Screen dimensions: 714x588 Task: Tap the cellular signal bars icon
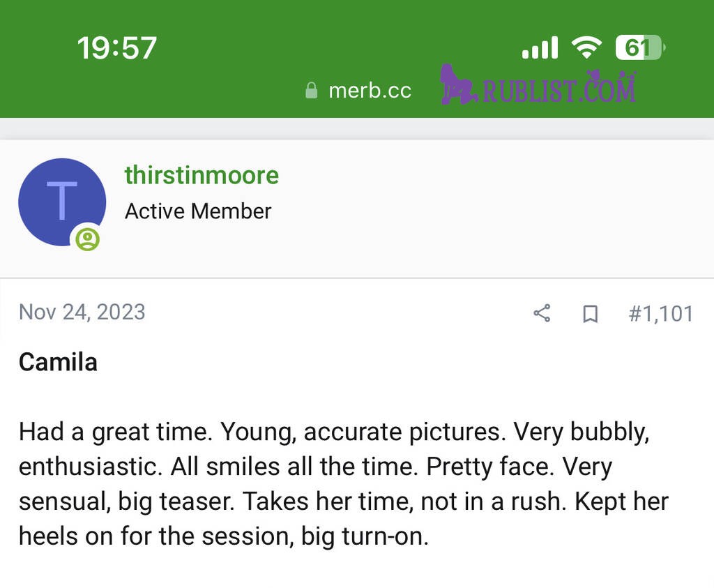(540, 48)
